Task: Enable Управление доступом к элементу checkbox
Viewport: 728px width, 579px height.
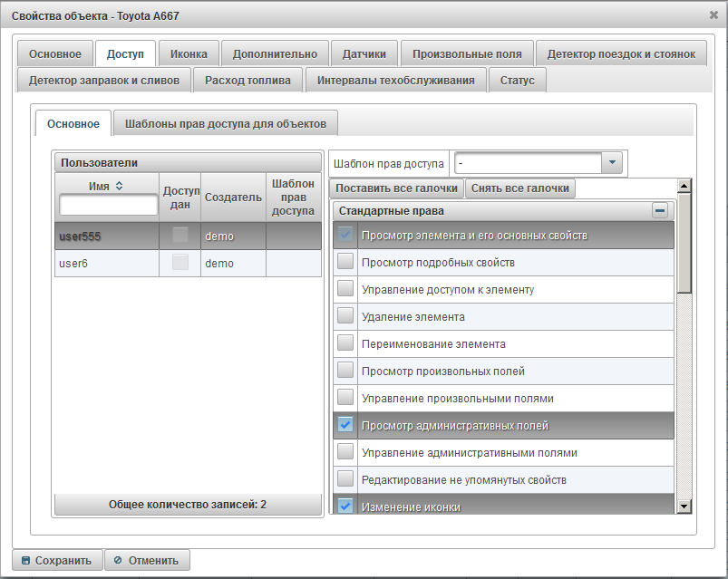Action: pos(345,290)
